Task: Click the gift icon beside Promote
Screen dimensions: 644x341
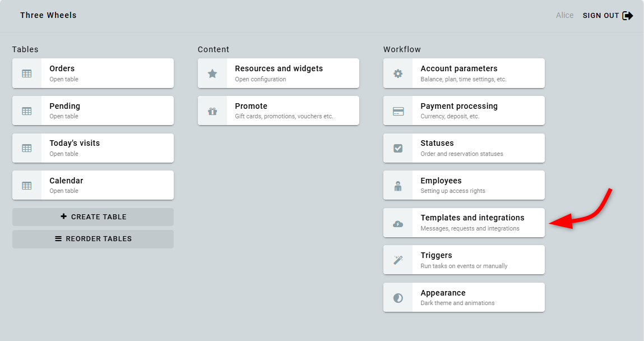Action: 212,111
